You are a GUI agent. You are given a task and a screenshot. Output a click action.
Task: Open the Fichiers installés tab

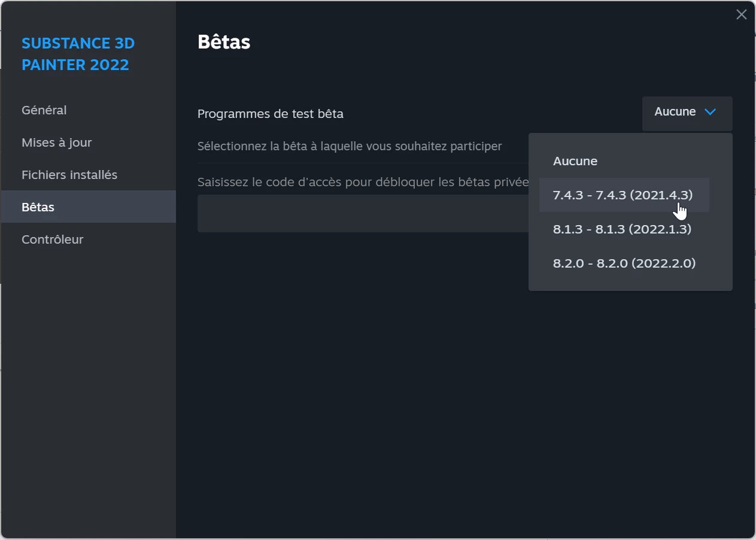tap(89, 175)
